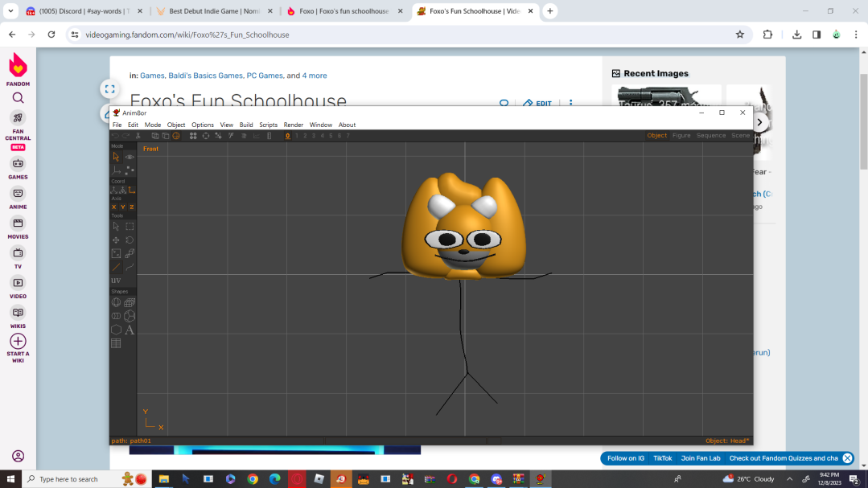
Task: Add a Cylinder shape
Action: [117, 316]
